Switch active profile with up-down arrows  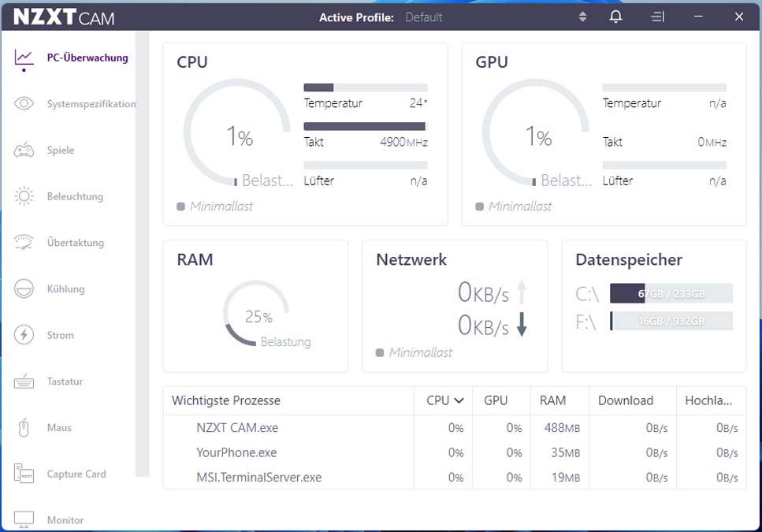(582, 17)
